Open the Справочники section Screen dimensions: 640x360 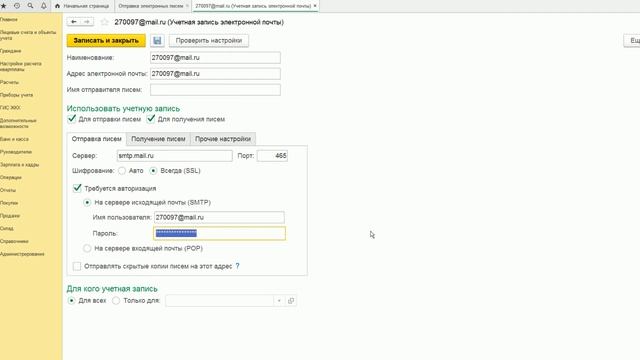[x=14, y=241]
